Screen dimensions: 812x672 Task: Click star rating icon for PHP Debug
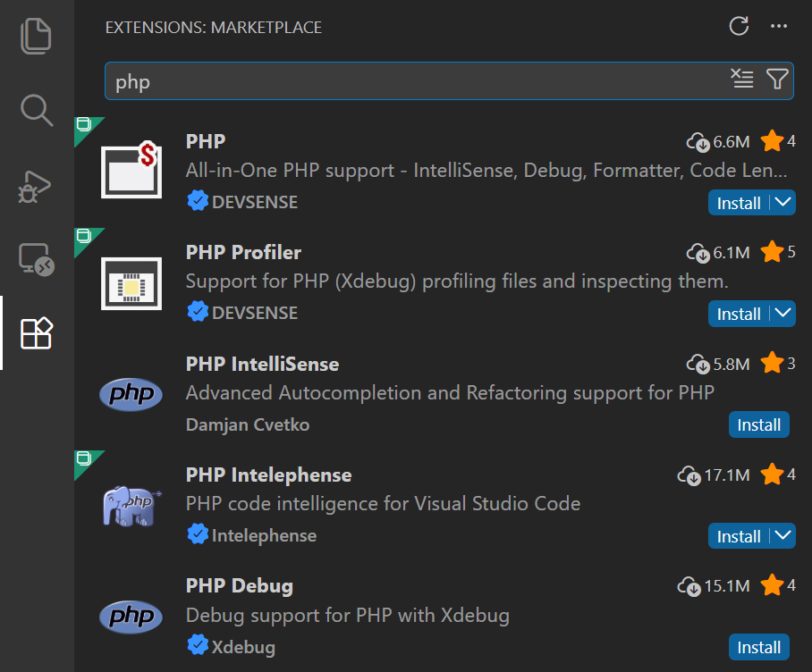click(x=772, y=585)
